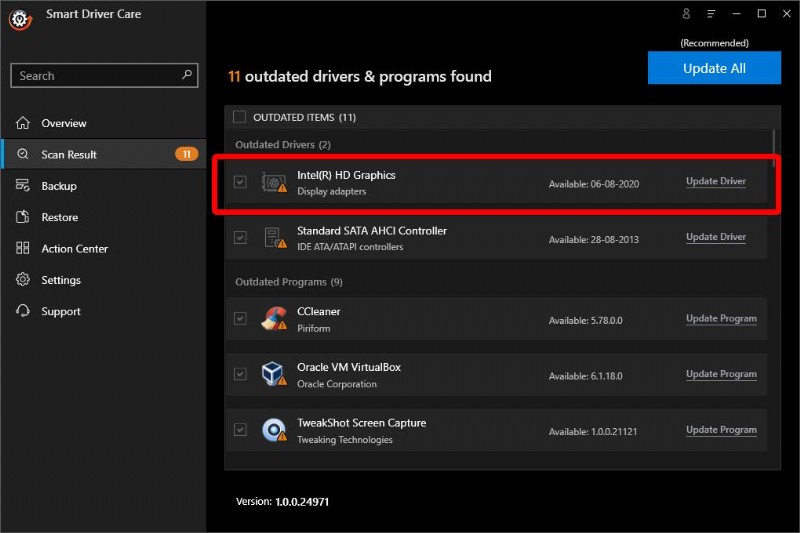Click the Intel HD Graphics device icon
The width and height of the screenshot is (800, 533).
274,182
